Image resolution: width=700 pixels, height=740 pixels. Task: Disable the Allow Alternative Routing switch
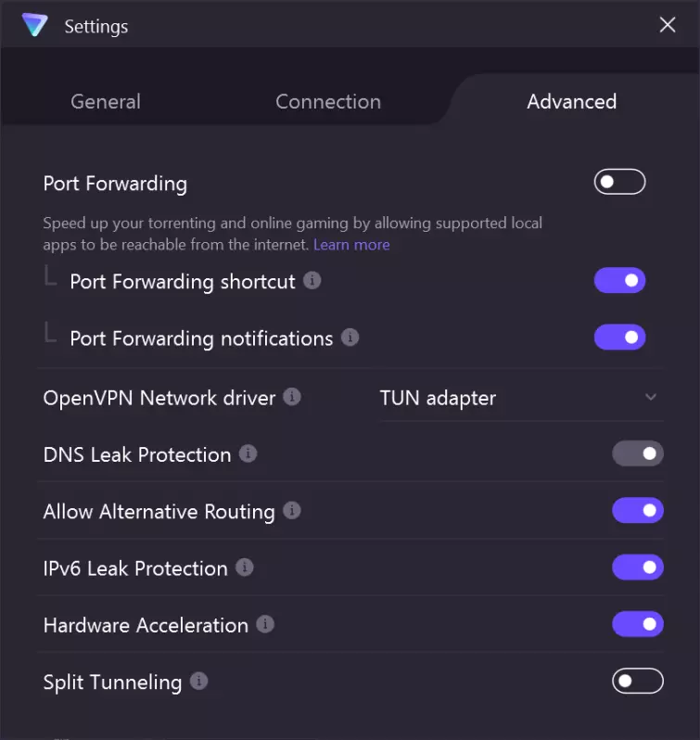tap(637, 510)
